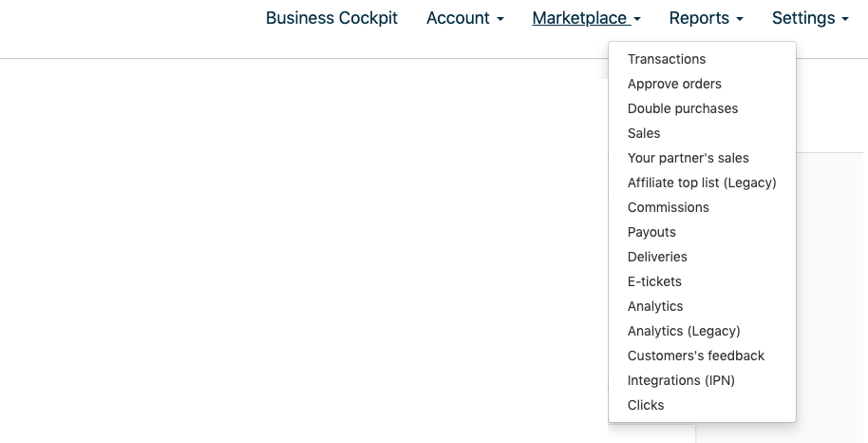Choose Commissions from the dropdown

[669, 207]
